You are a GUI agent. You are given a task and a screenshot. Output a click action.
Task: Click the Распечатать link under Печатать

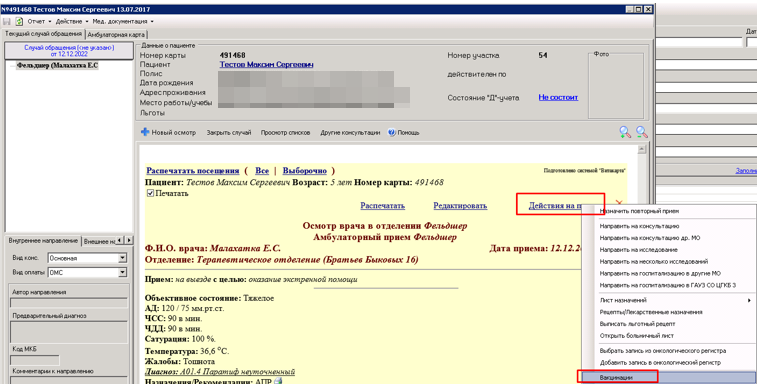point(382,205)
